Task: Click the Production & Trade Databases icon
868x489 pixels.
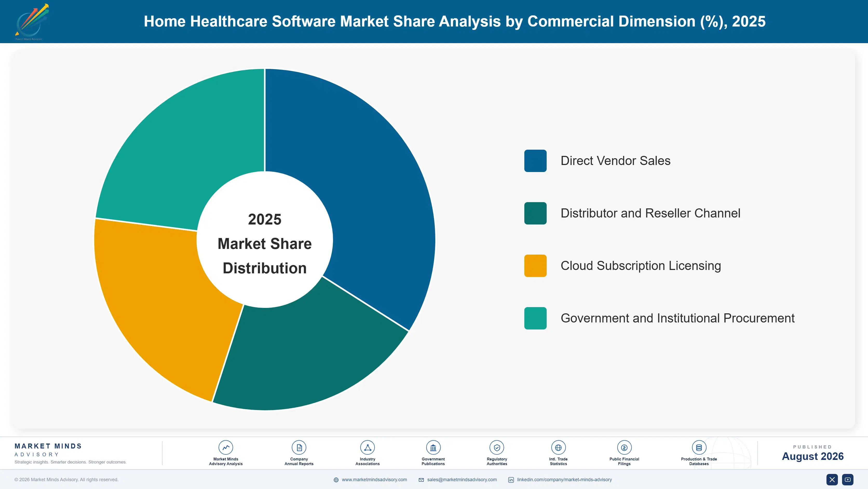Action: (x=699, y=447)
